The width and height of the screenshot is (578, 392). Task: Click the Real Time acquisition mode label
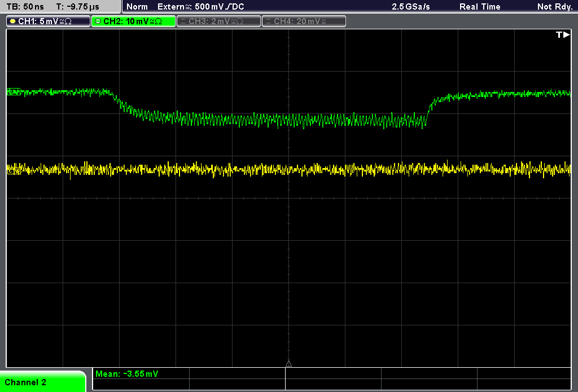480,7
